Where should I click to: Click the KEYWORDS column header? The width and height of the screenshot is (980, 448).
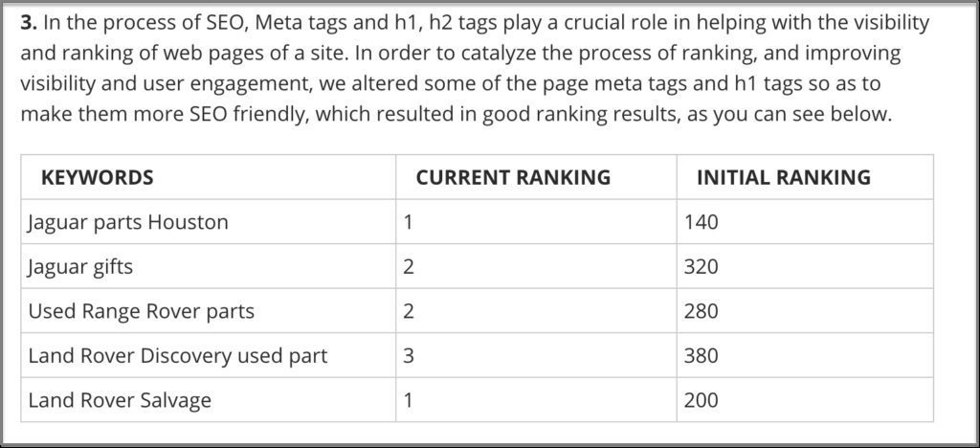pos(97,177)
